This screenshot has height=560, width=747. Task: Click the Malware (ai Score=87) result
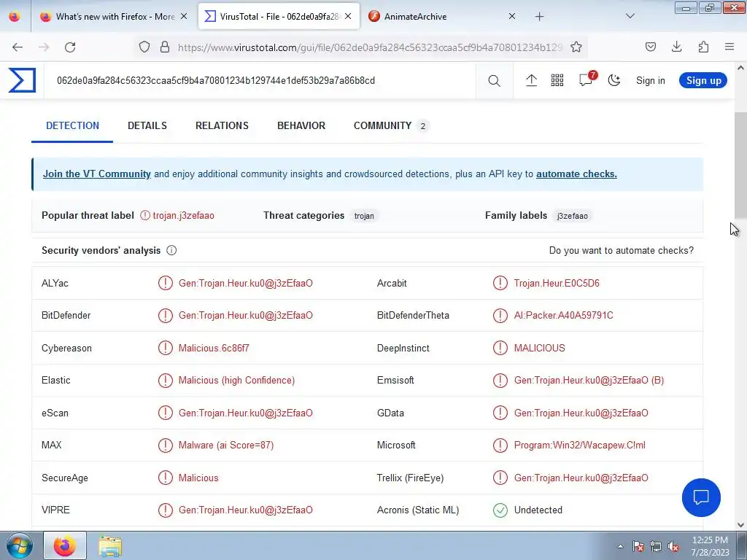(226, 446)
